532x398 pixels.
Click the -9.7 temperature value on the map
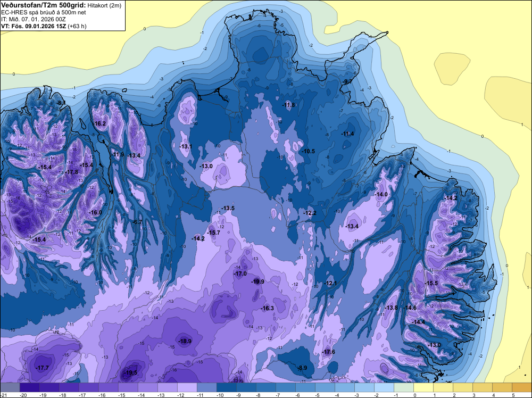347,82
